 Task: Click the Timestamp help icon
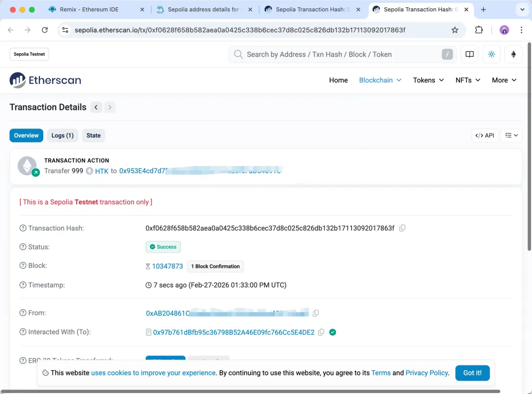(x=23, y=285)
